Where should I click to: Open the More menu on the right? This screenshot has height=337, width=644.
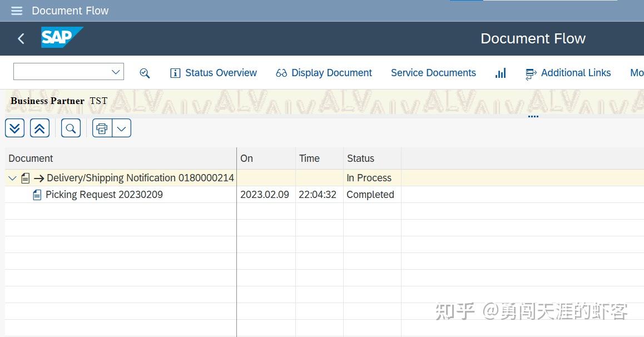636,73
